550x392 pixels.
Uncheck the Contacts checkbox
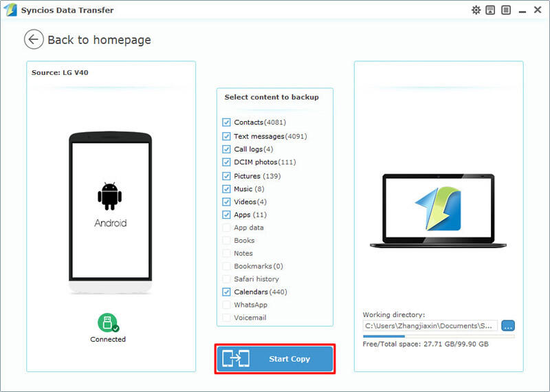point(226,122)
